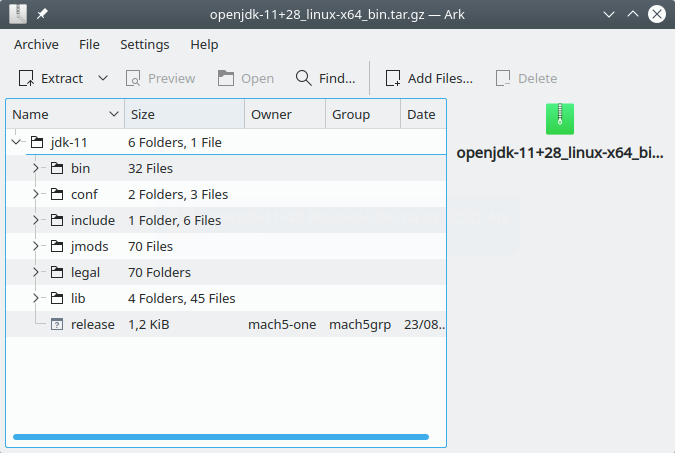
Task: Select the bin folder icon
Action: point(57,168)
